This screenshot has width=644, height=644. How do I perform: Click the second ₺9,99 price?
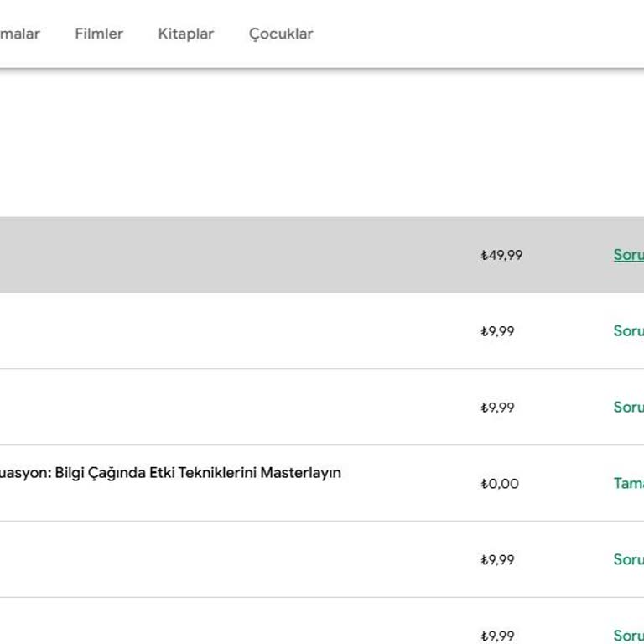coord(497,408)
